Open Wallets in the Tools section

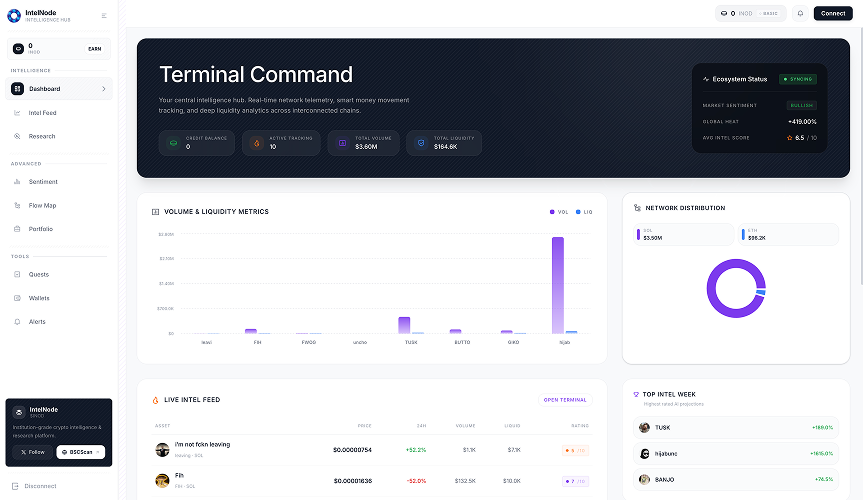tap(39, 298)
